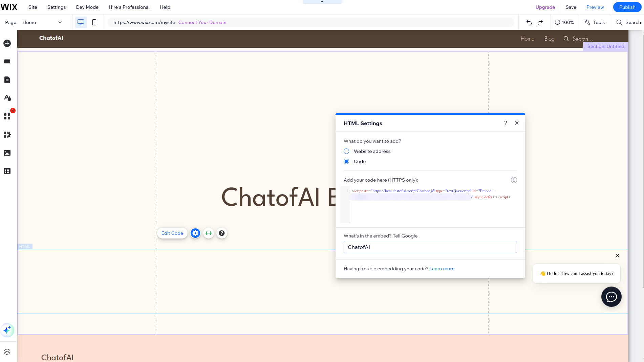The height and width of the screenshot is (362, 644).
Task: Select the Code radio option
Action: click(346, 161)
